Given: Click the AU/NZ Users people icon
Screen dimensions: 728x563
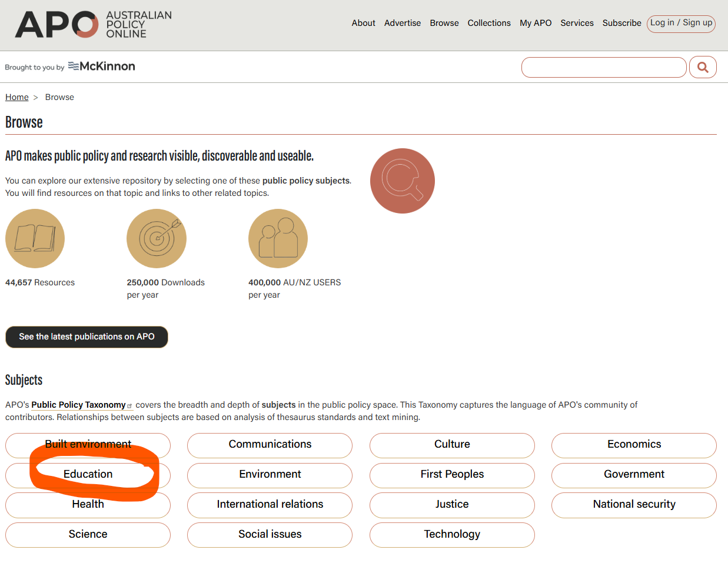Looking at the screenshot, I should [278, 238].
